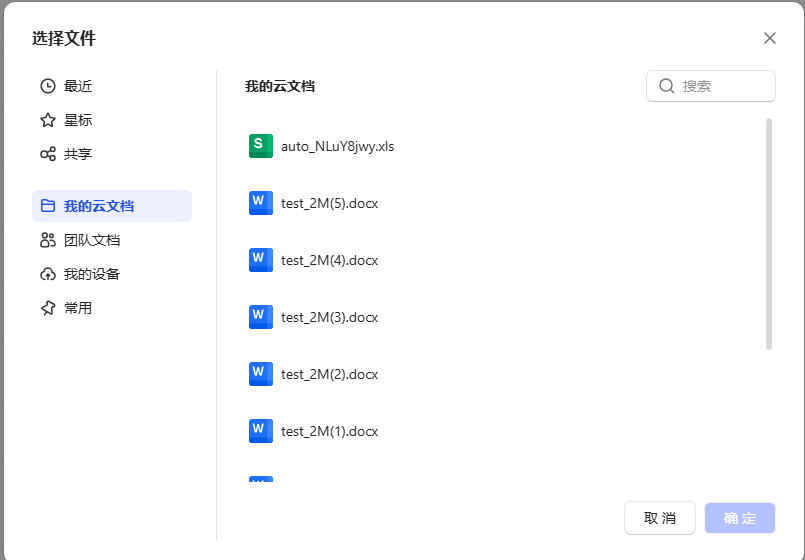The height and width of the screenshot is (560, 805).
Task: Click the people icon beside 团队文档
Action: (x=48, y=240)
